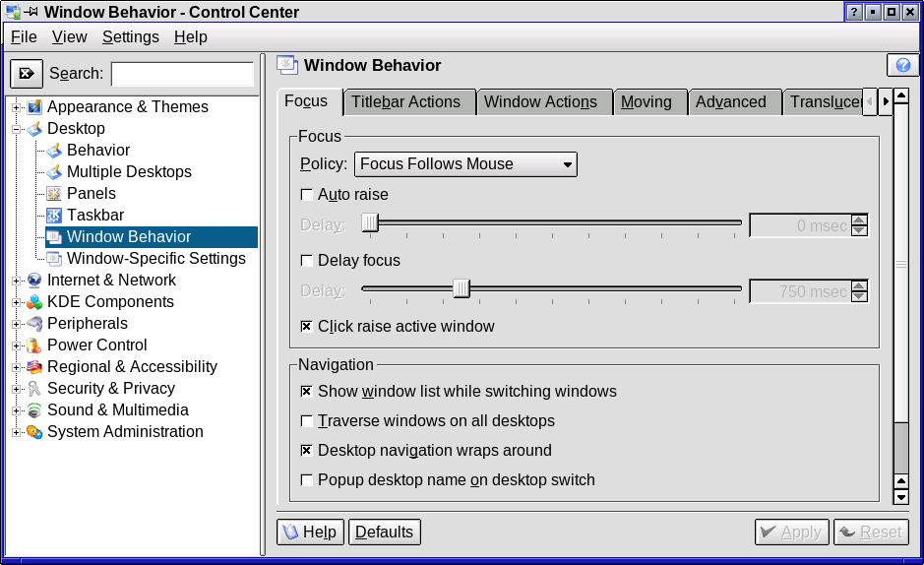Expand the Appearance & Themes tree node
This screenshot has height=565, width=924.
[17, 106]
